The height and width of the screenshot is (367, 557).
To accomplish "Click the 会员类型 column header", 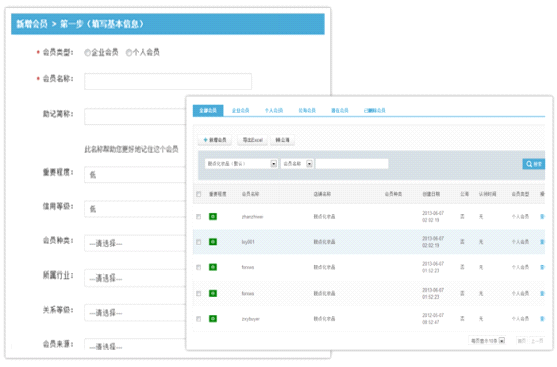I will [x=520, y=194].
